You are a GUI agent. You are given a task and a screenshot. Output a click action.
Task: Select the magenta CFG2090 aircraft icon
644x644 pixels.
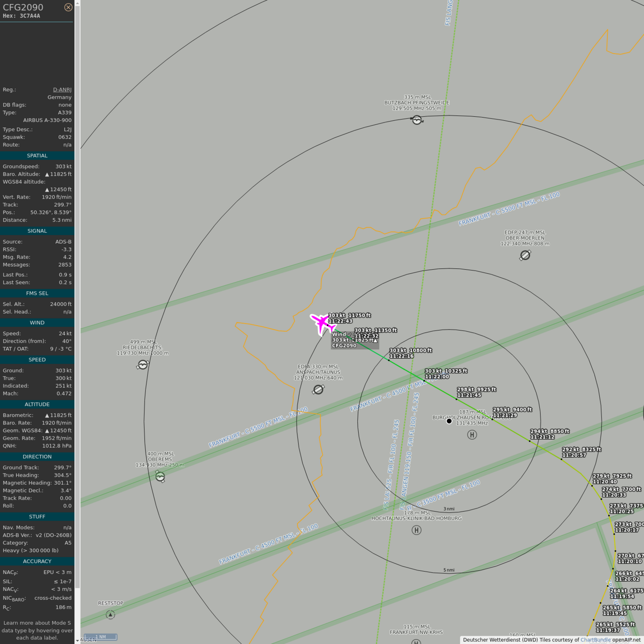point(322,323)
